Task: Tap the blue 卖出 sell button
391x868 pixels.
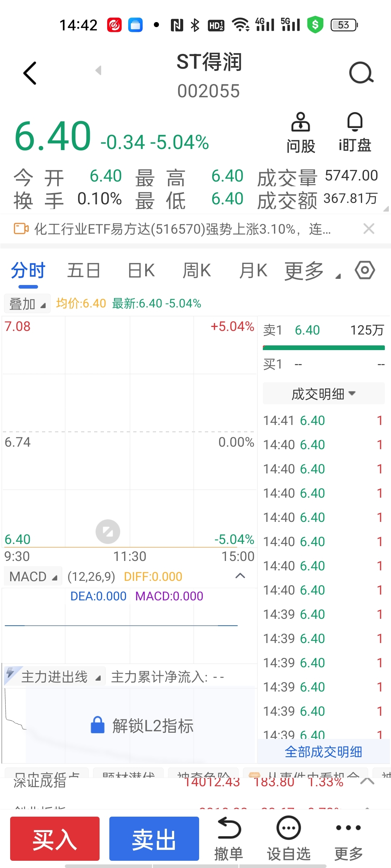Action: point(154,838)
